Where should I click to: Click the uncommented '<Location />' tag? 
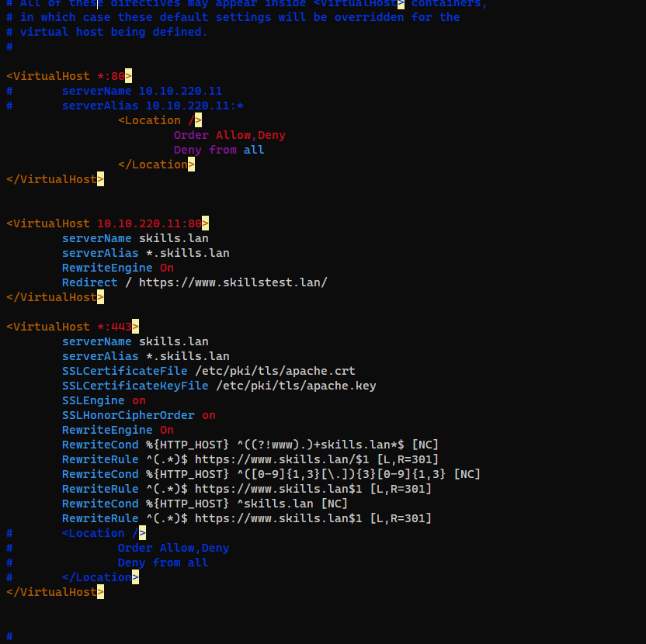click(x=160, y=120)
